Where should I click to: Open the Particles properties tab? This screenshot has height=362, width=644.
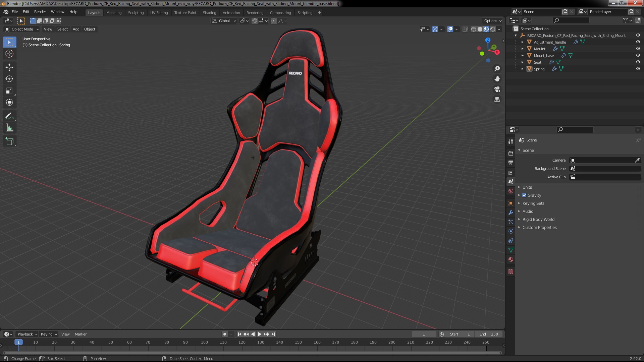(511, 222)
